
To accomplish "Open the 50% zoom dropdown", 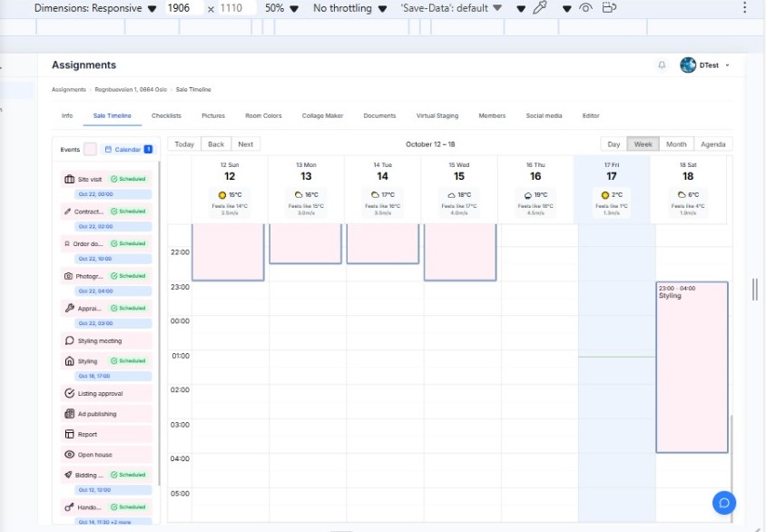I will tap(281, 8).
